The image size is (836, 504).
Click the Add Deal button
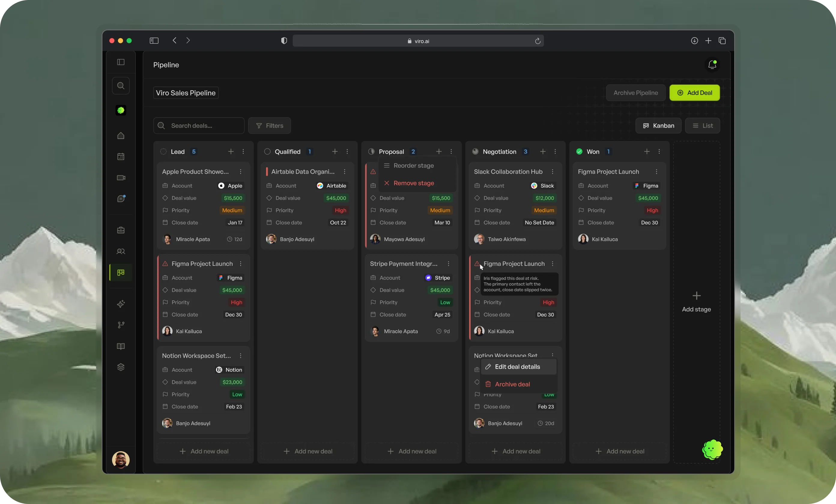click(x=694, y=93)
